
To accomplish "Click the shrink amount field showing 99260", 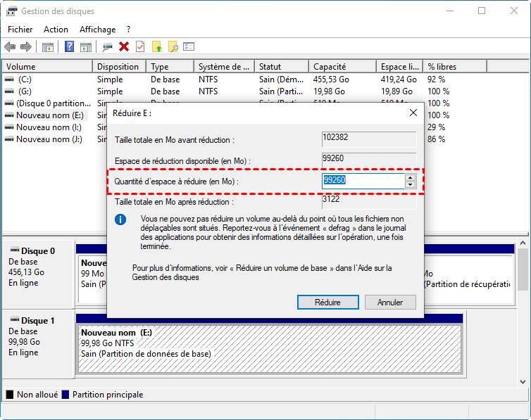I will (363, 181).
